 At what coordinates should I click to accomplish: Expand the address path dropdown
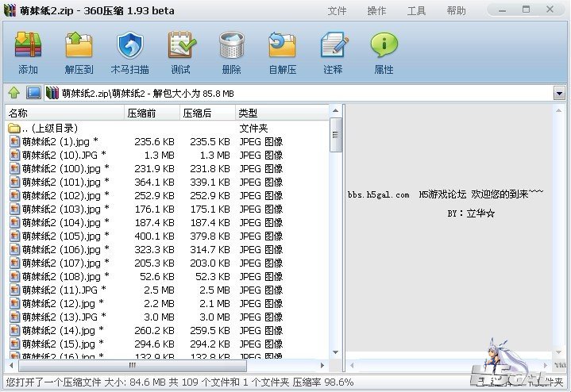558,94
